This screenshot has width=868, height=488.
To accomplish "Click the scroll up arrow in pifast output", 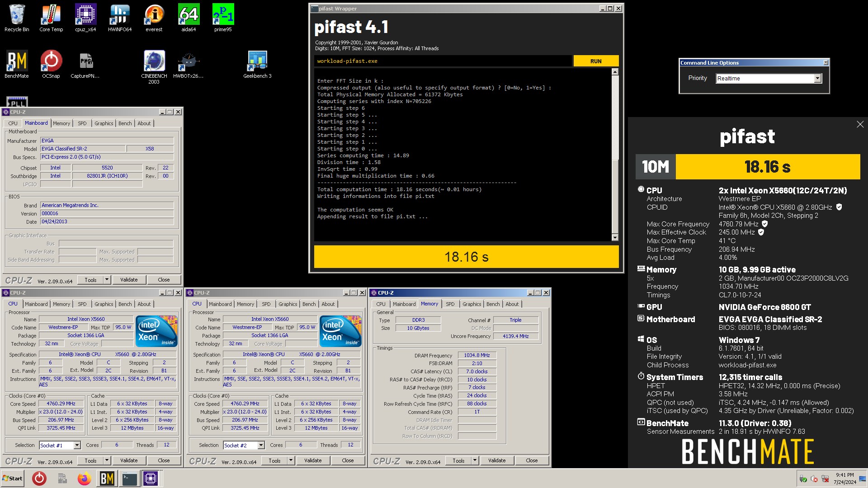I will pos(615,72).
